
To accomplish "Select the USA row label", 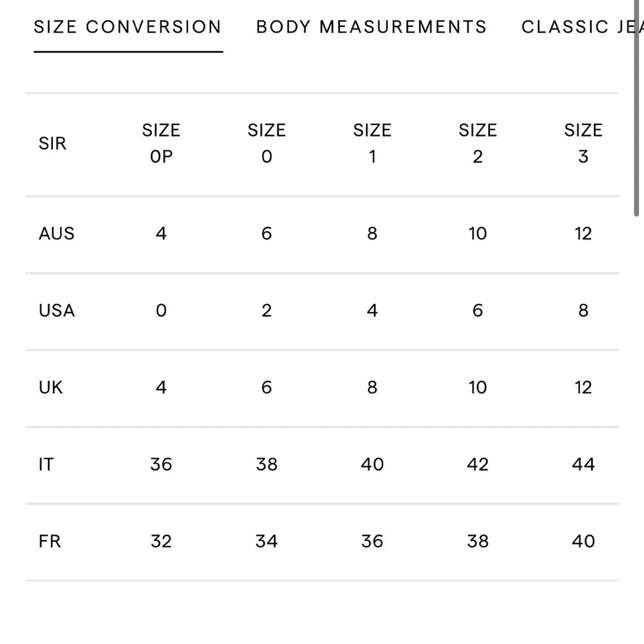I will (57, 310).
